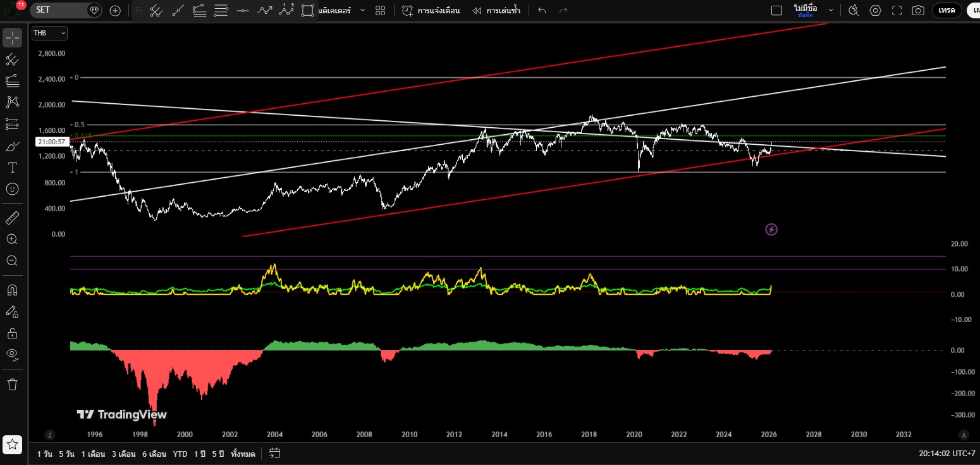980x465 pixels.
Task: Open the THB currency dropdown
Action: 49,33
